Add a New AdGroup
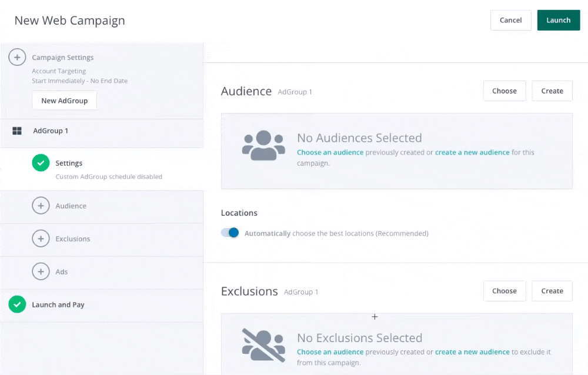This screenshot has height=375, width=588. point(65,101)
